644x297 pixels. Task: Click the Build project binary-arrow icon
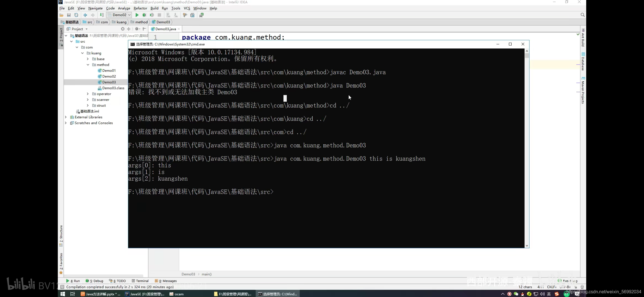pyautogui.click(x=102, y=15)
